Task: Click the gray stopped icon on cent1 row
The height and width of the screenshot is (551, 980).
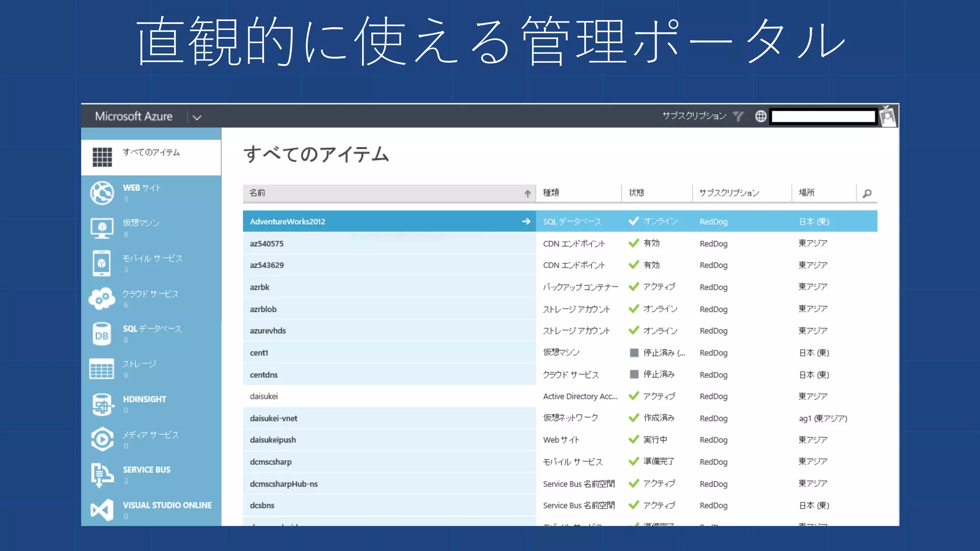Action: pyautogui.click(x=634, y=353)
